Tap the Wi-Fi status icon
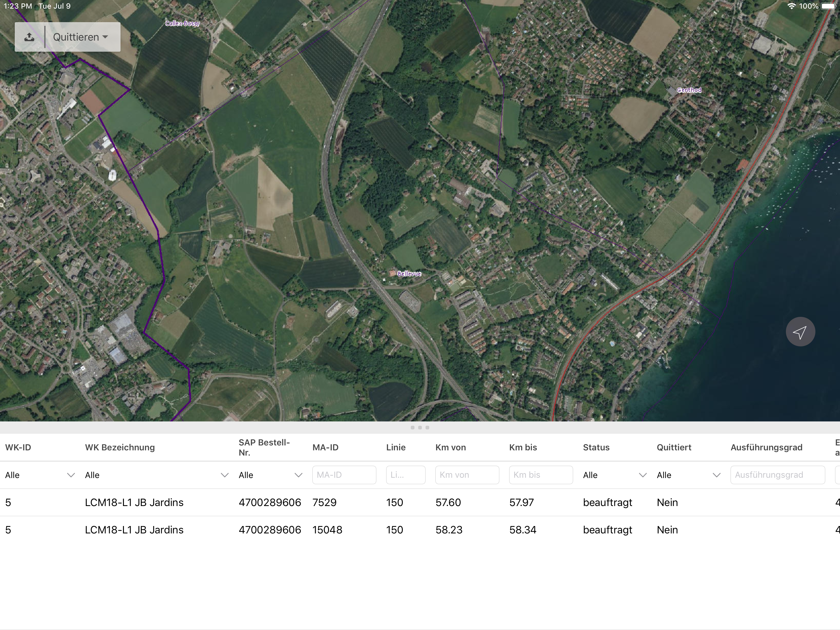Screen dimensions: 840x630 (791, 6)
